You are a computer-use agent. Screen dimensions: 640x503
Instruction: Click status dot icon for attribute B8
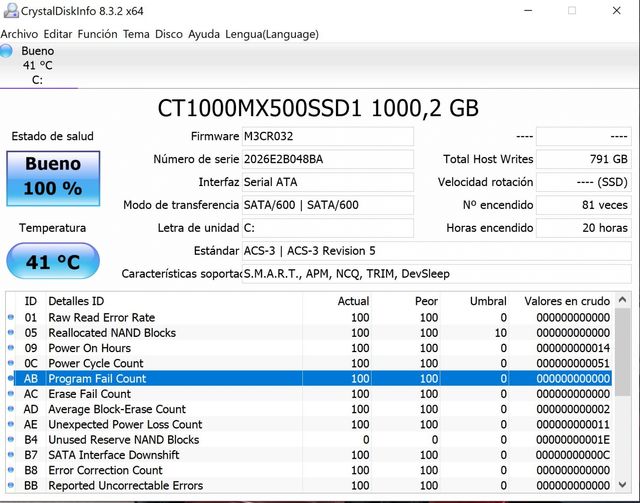click(x=11, y=470)
